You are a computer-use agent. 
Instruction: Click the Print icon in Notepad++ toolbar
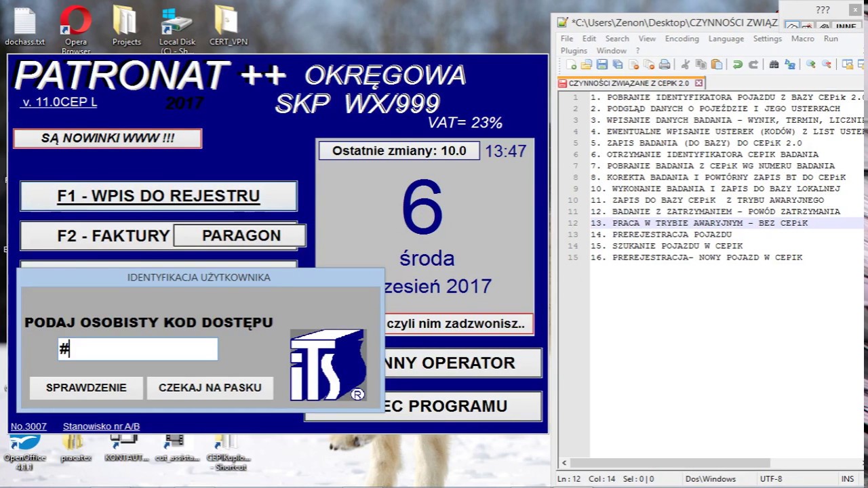click(x=665, y=64)
